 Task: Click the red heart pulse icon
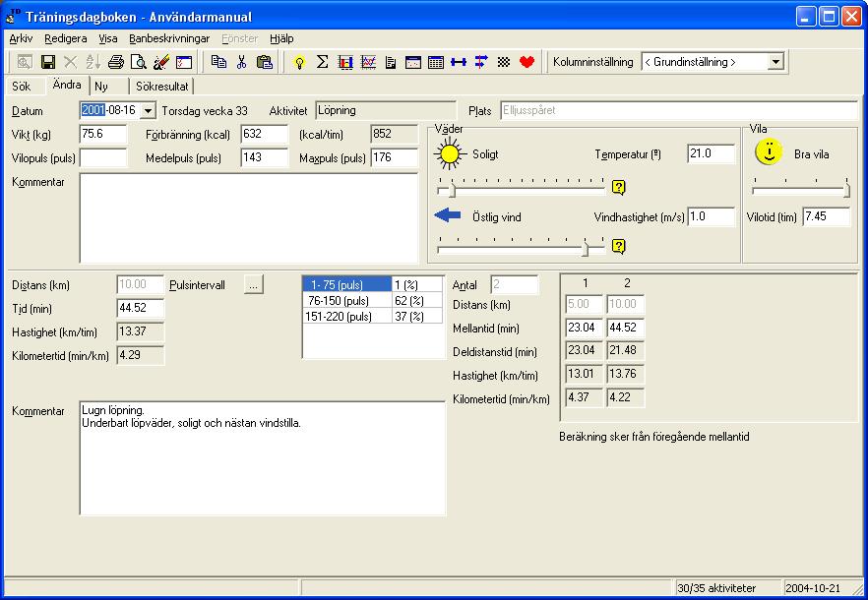pyautogui.click(x=527, y=62)
